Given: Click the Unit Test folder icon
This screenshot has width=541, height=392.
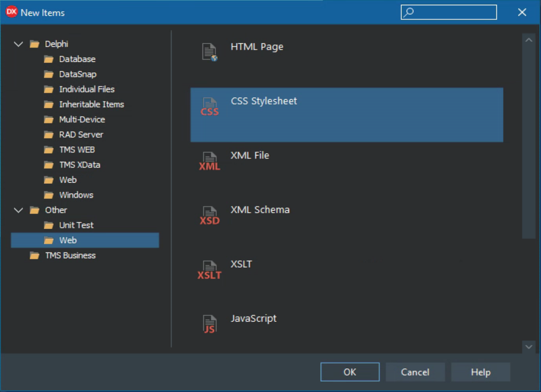Looking at the screenshot, I should click(49, 226).
